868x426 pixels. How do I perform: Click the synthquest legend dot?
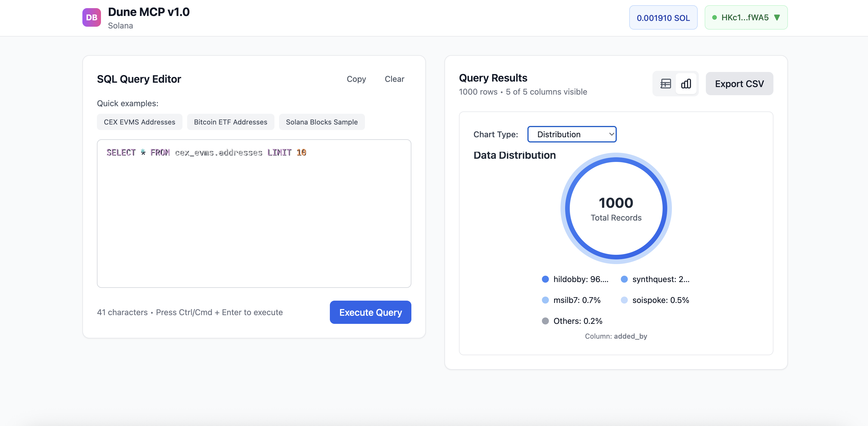coord(624,279)
